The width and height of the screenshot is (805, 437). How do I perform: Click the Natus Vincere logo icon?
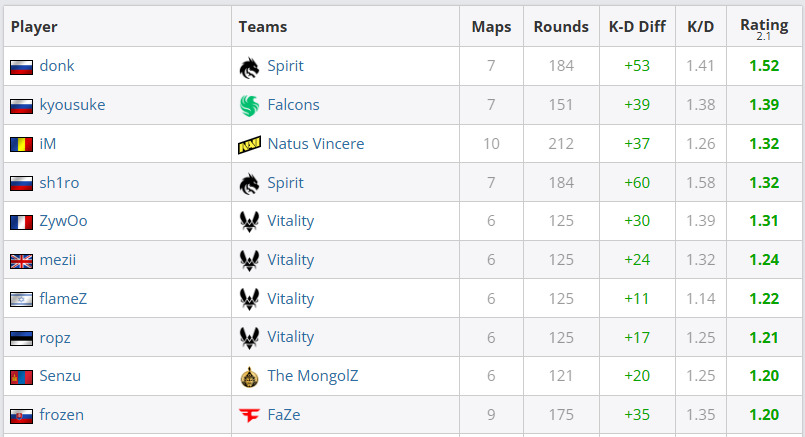(x=249, y=144)
